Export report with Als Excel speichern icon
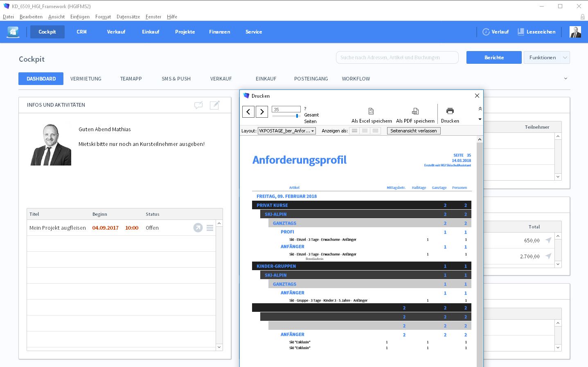588x367 pixels. 371,111
